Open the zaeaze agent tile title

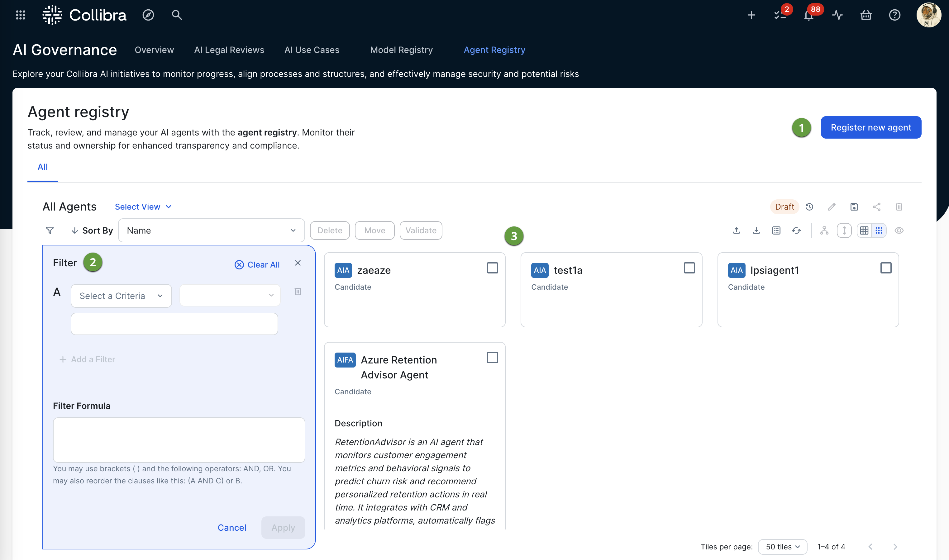[374, 270]
